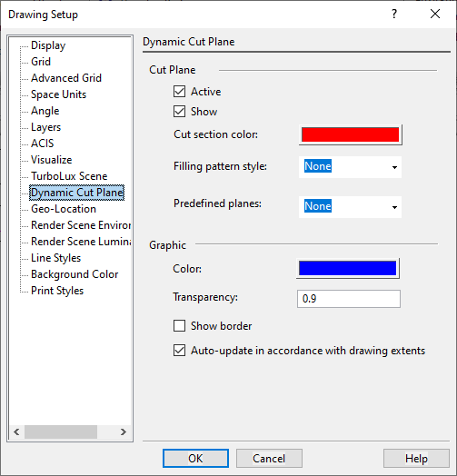457x476 pixels.
Task: Open the Print Styles page
Action: coord(57,291)
